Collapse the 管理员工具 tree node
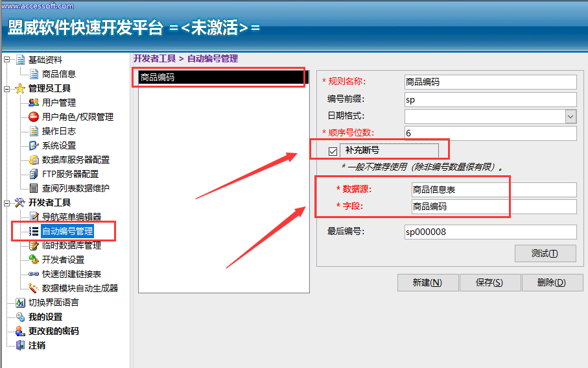 click(x=6, y=89)
